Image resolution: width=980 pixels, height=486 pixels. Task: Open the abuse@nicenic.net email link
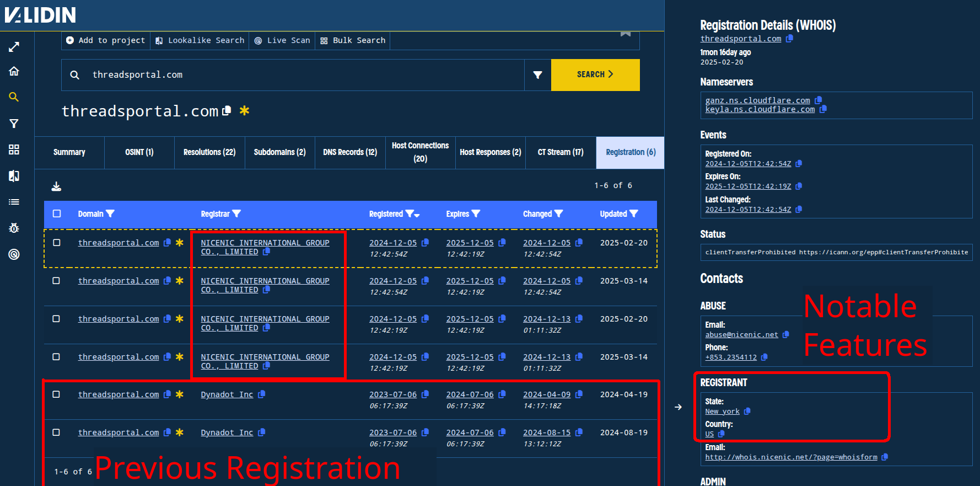[741, 334]
